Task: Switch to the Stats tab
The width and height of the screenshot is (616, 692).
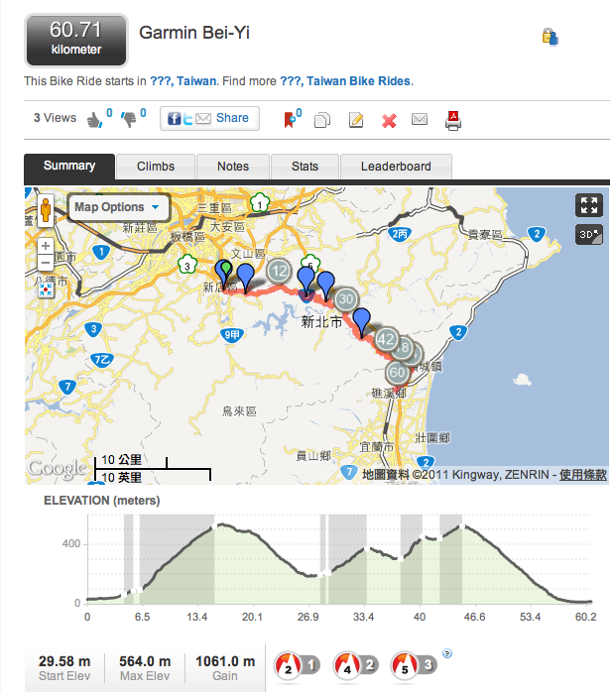Action: coord(305,167)
